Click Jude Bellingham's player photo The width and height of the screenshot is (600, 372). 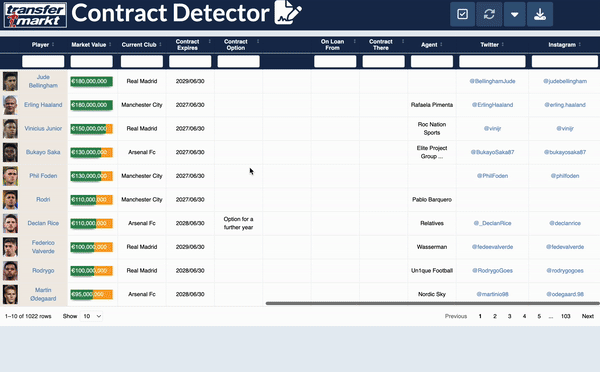click(10, 81)
